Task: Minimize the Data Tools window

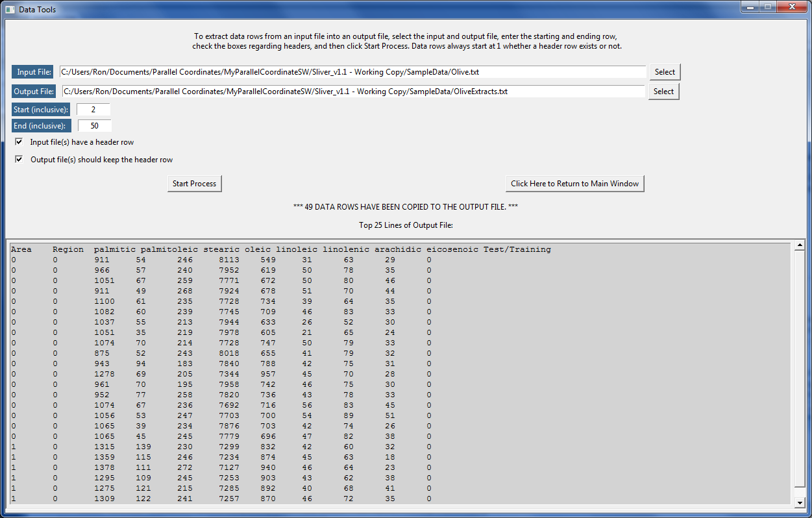Action: tap(752, 7)
